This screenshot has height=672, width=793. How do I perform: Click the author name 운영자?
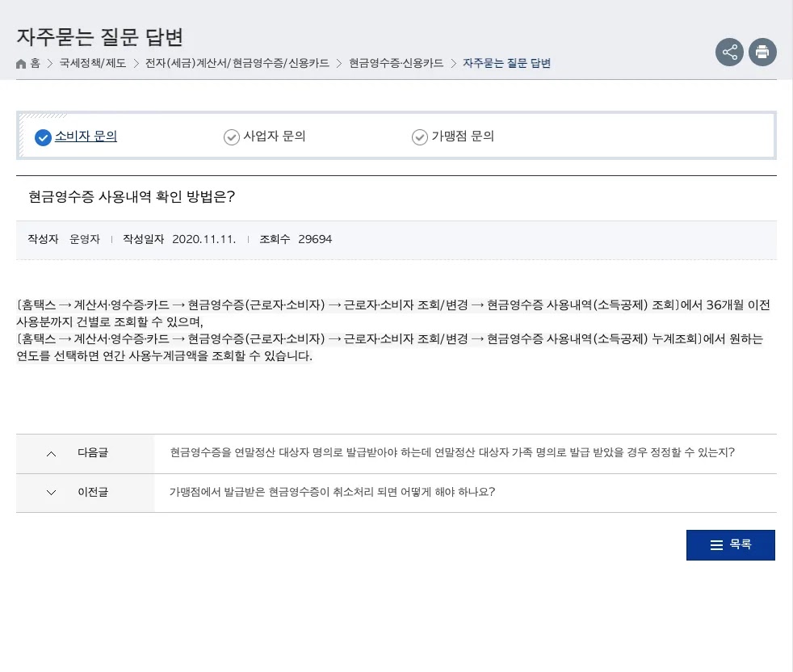coord(85,239)
